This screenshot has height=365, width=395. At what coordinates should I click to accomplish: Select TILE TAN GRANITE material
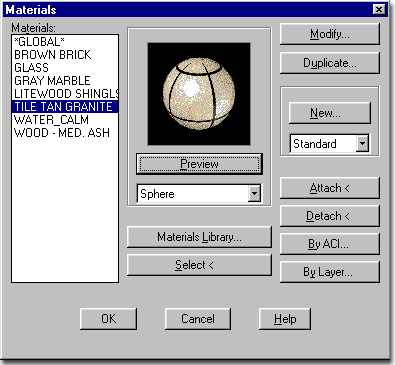coord(65,107)
